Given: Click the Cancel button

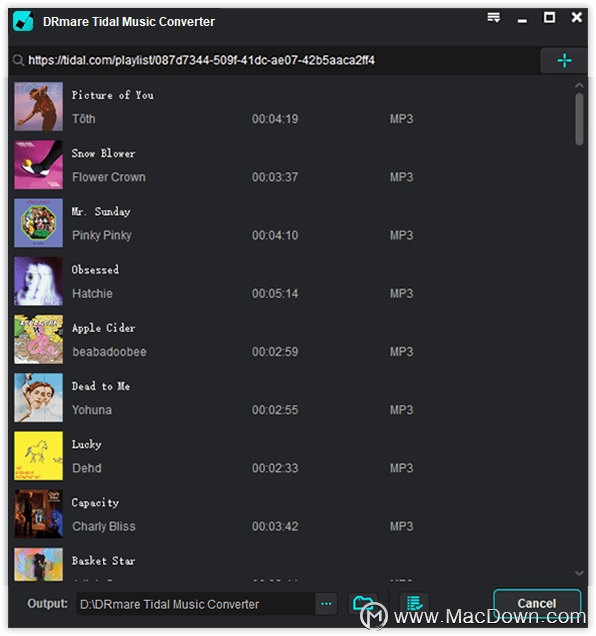Looking at the screenshot, I should 537,604.
